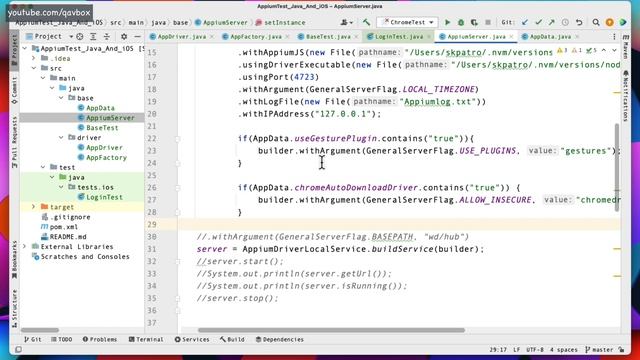Screen dimensions: 640x360
Task: Push commits with Git arrow icon
Action: click(551, 22)
